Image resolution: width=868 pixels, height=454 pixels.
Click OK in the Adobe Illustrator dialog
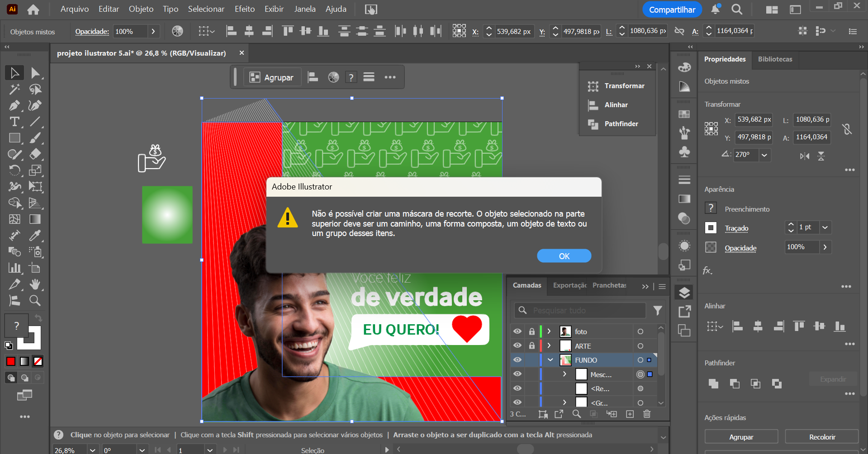click(x=564, y=256)
